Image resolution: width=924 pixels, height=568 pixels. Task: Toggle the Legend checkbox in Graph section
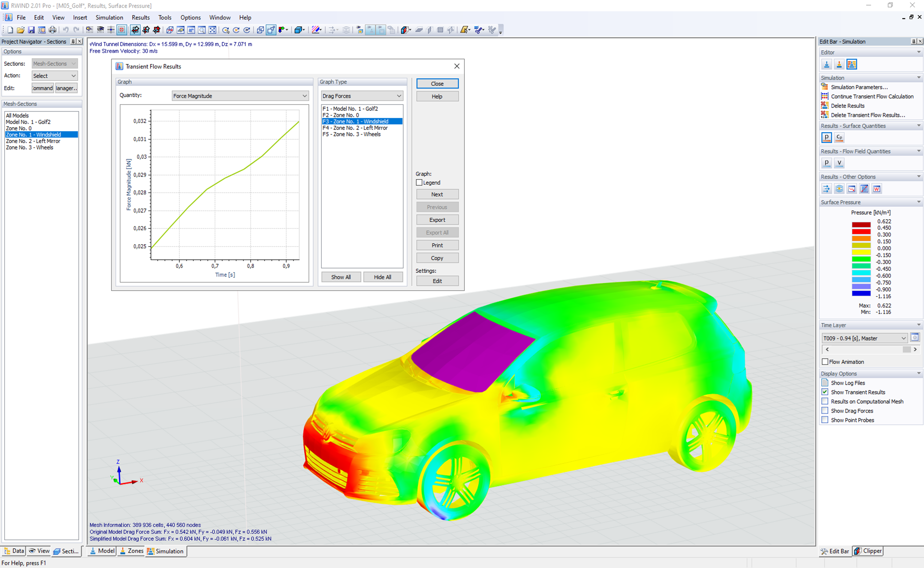click(x=418, y=183)
